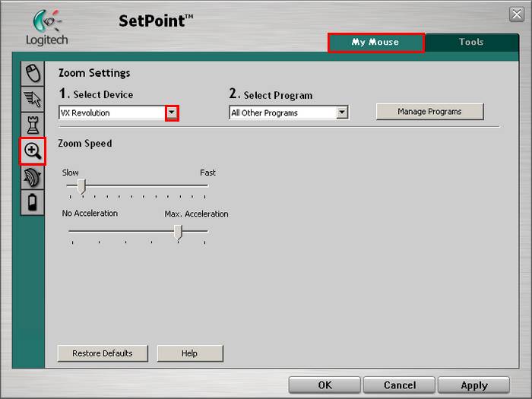Image resolution: width=532 pixels, height=399 pixels.
Task: Open the scroll wheel settings icon
Action: pos(33,177)
